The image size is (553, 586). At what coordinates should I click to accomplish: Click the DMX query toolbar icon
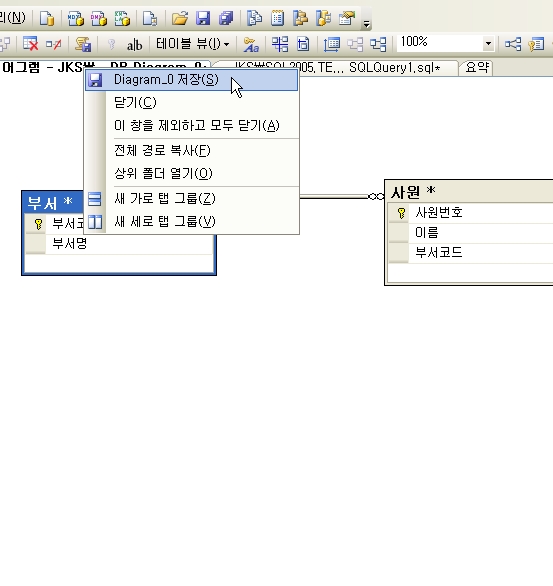point(99,18)
